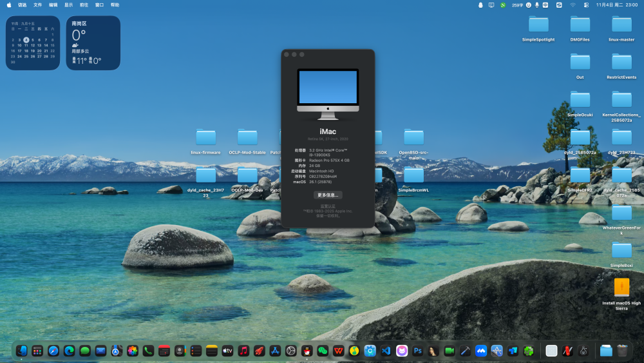Open the 访达 menu
Viewport: 644px width, 363px height.
point(22,5)
